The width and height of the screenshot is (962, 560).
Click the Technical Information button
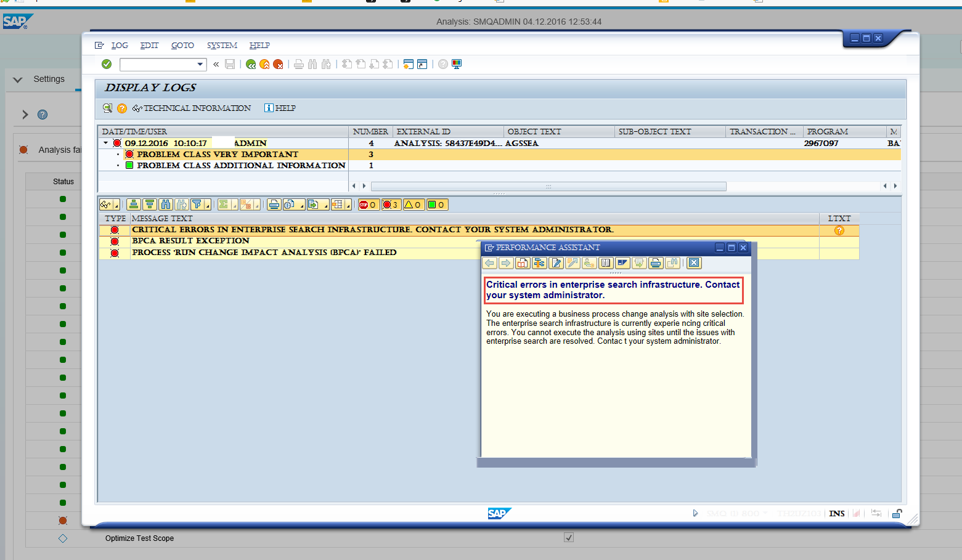192,108
